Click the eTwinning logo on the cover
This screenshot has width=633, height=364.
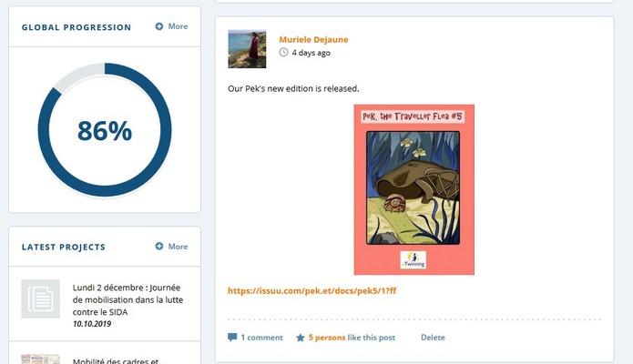pyautogui.click(x=413, y=260)
